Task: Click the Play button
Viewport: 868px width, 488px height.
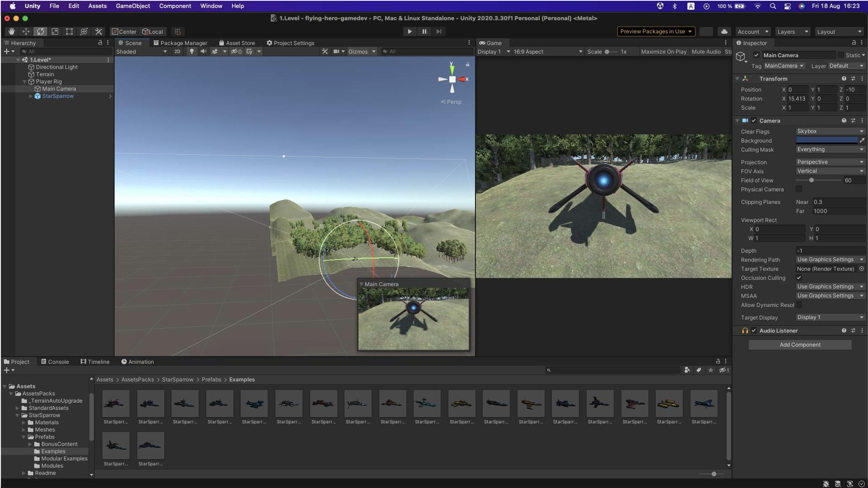Action: click(x=409, y=32)
